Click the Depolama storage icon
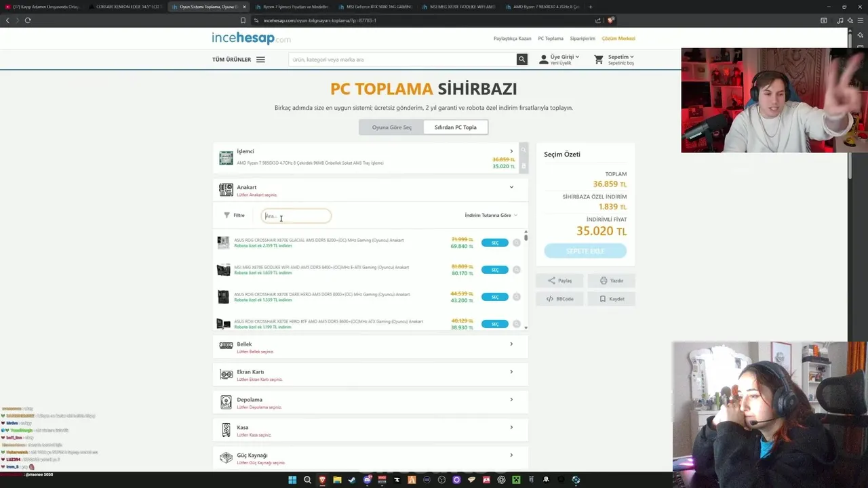Viewport: 868px width, 488px height. click(226, 402)
